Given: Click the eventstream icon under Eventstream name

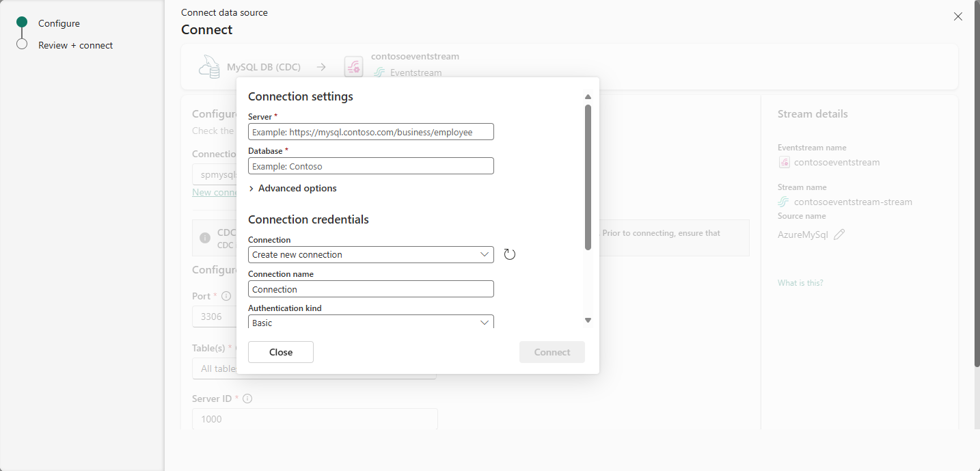Looking at the screenshot, I should click(785, 163).
